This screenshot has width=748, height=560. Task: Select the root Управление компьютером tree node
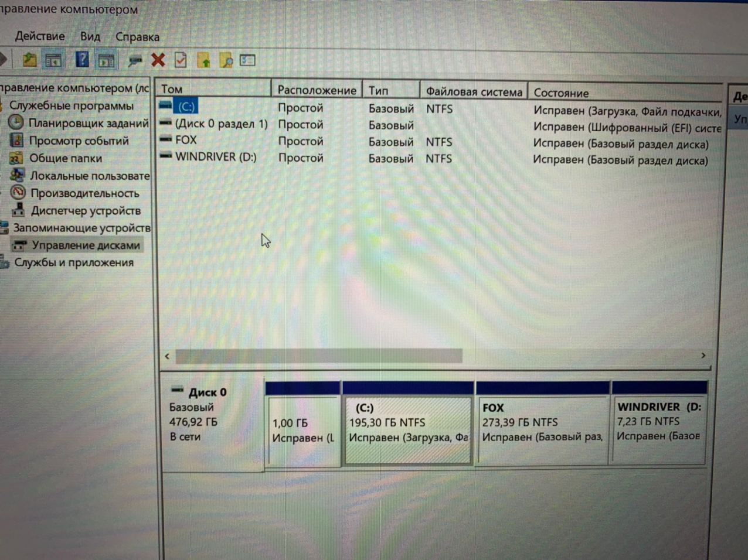[x=74, y=88]
